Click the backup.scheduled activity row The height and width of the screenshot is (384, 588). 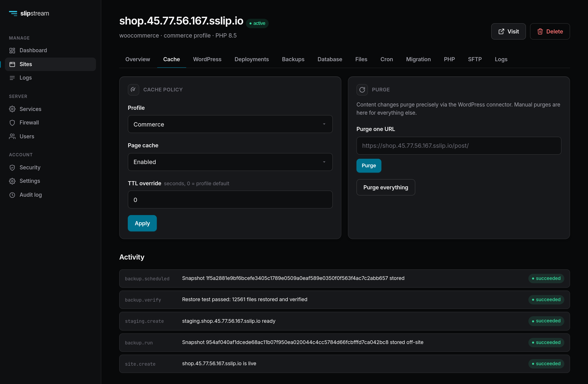(344, 279)
